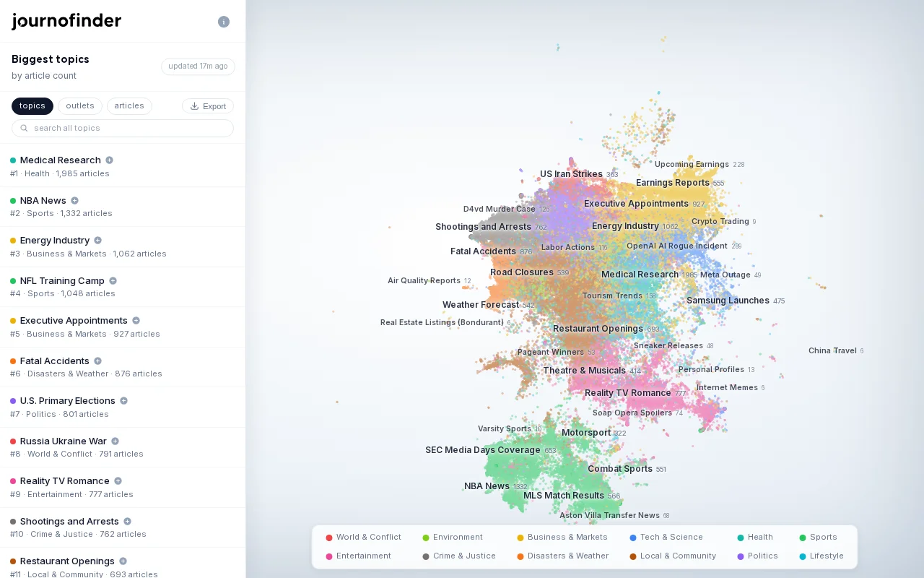Select Upcoming Earnings label on map
The width and height of the screenshot is (924, 578).
692,164
